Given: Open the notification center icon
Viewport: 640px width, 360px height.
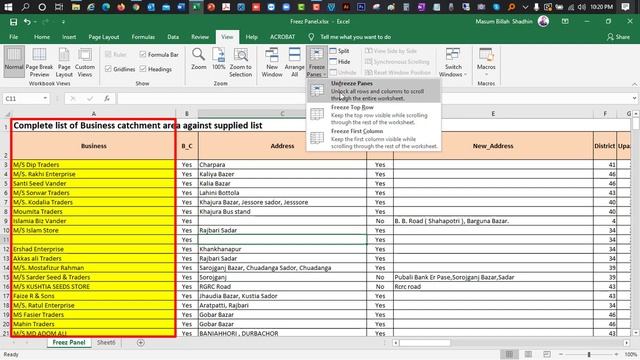Looking at the screenshot, I should pyautogui.click(x=625, y=7).
